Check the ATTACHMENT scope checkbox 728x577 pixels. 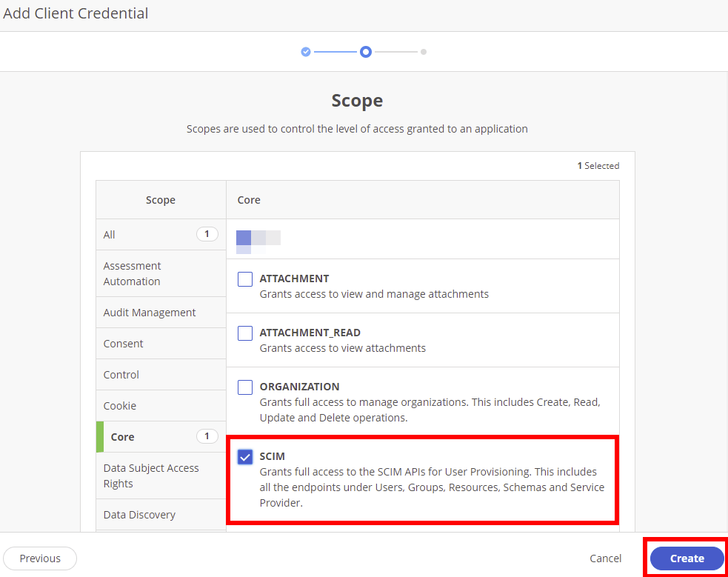[x=244, y=279]
